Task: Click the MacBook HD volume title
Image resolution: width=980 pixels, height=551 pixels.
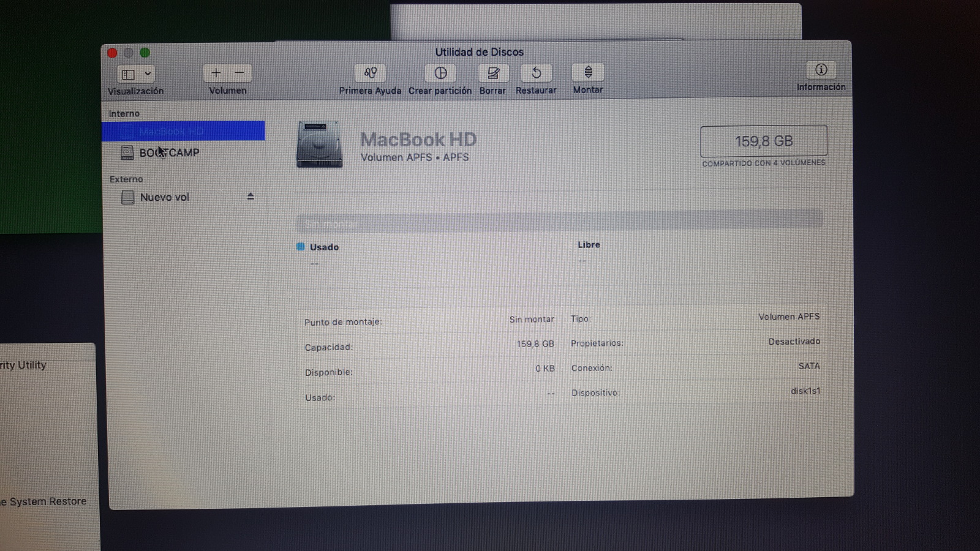Action: pyautogui.click(x=418, y=140)
